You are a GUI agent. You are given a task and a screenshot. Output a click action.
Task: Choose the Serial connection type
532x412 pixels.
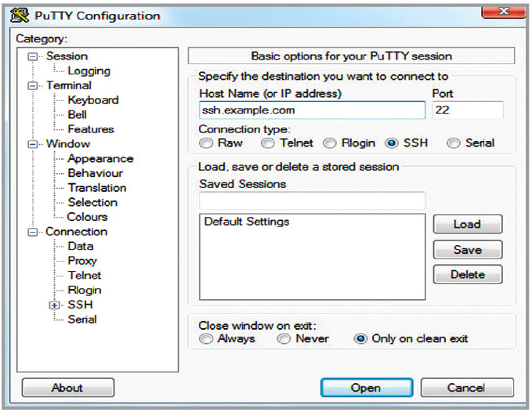pyautogui.click(x=454, y=143)
